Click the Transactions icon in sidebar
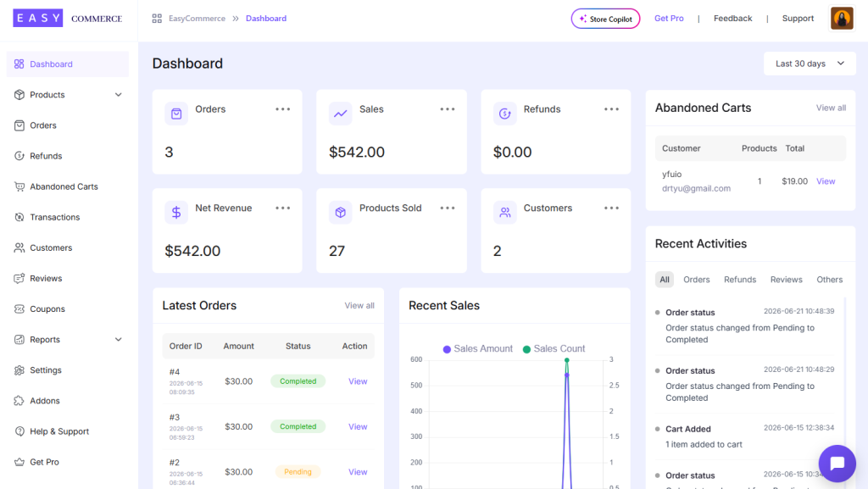This screenshot has width=868, height=489. coord(19,217)
